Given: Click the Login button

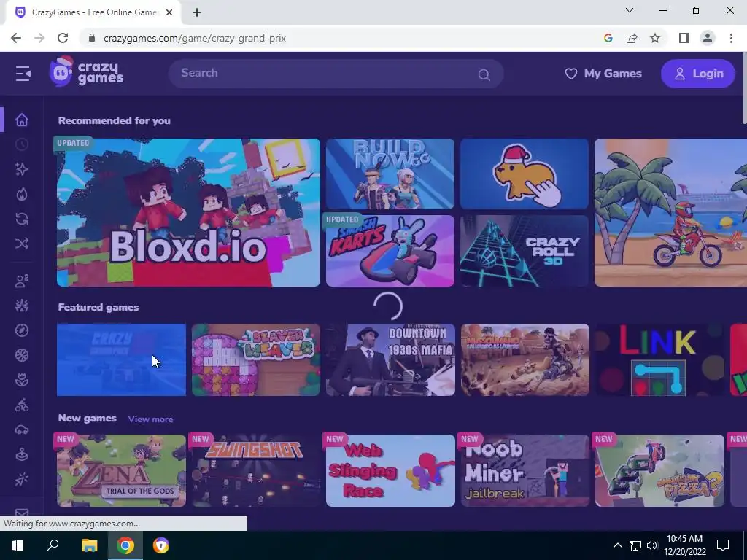Looking at the screenshot, I should pyautogui.click(x=698, y=74).
